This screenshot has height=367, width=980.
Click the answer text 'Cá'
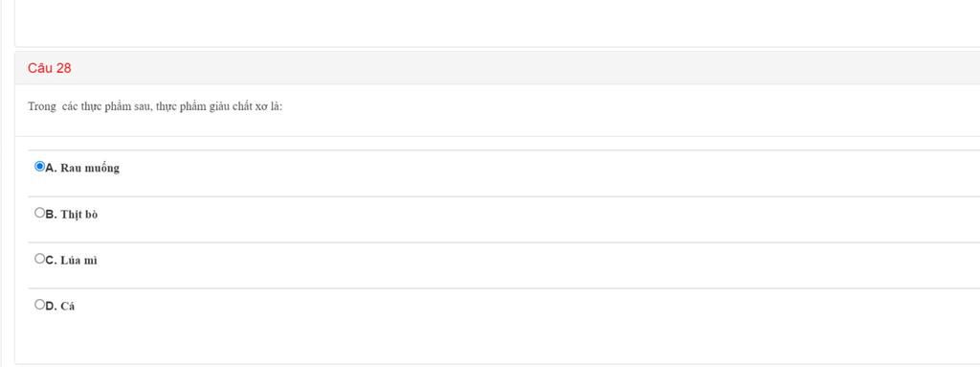[x=68, y=307]
